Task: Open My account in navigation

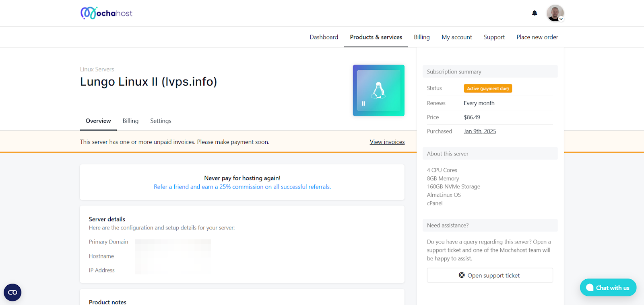Action: coord(457,37)
